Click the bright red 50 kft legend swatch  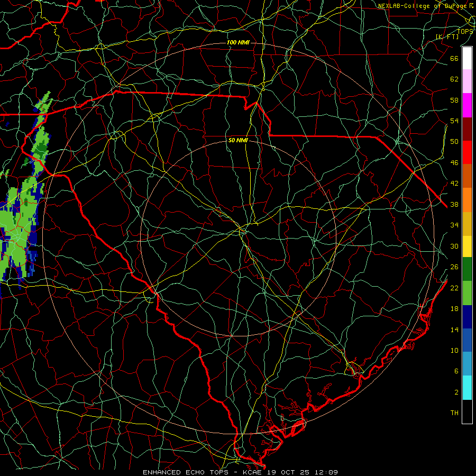[x=467, y=152]
